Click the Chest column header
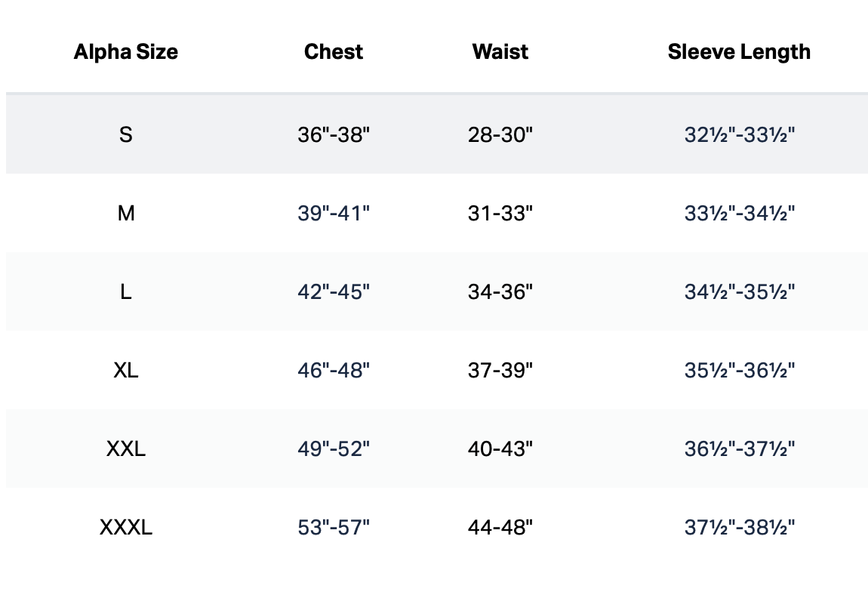 (334, 52)
